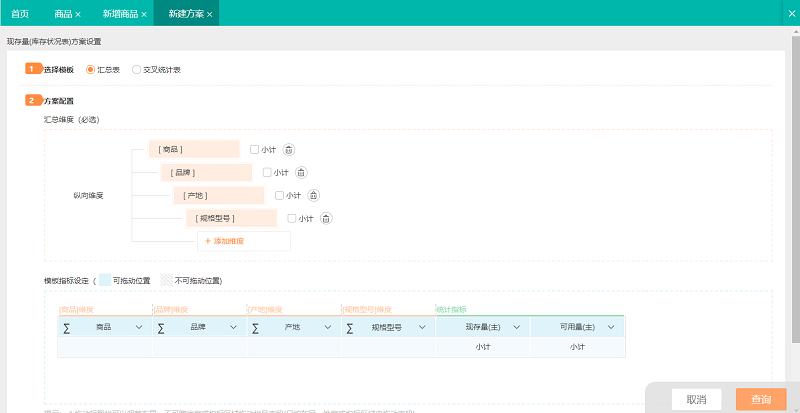Viewport: 800px width, 413px height.
Task: Click the 查询 button
Action: [760, 399]
